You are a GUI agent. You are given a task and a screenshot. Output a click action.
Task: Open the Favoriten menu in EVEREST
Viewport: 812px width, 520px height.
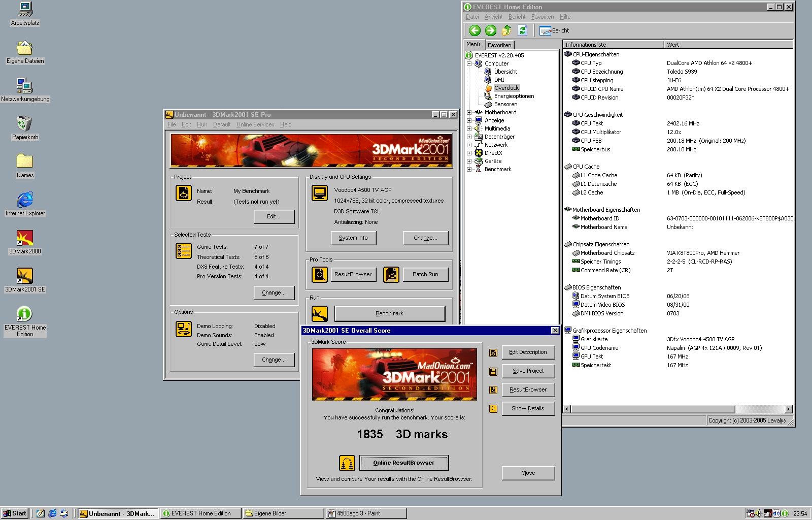(543, 17)
